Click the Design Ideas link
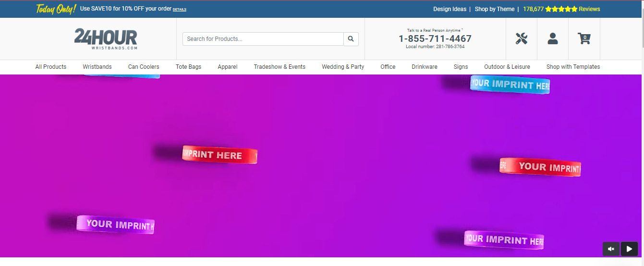The width and height of the screenshot is (644, 266). click(450, 9)
